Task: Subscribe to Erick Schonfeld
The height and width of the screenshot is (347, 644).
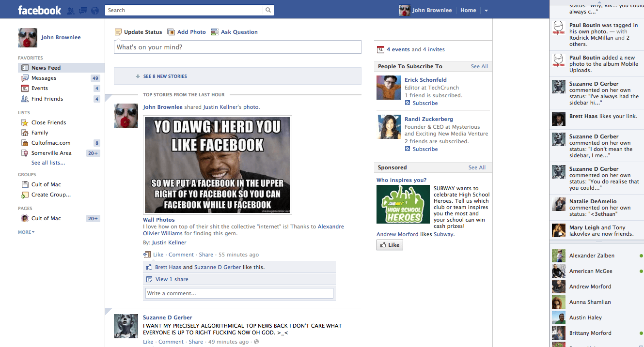Action: coord(425,103)
